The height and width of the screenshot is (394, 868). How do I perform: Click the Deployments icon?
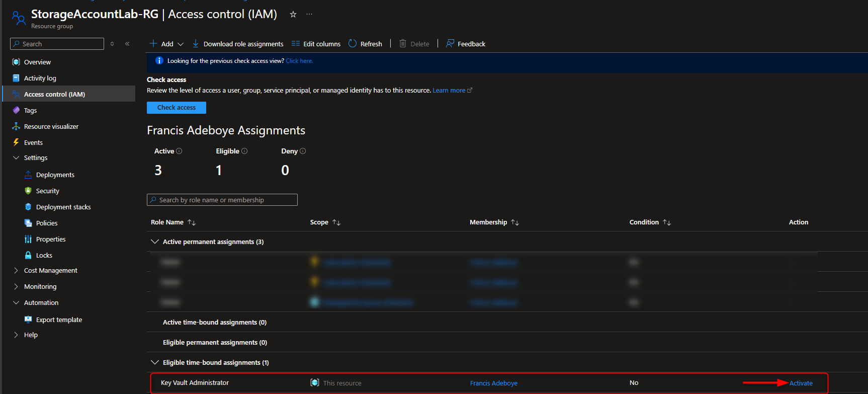(28, 175)
